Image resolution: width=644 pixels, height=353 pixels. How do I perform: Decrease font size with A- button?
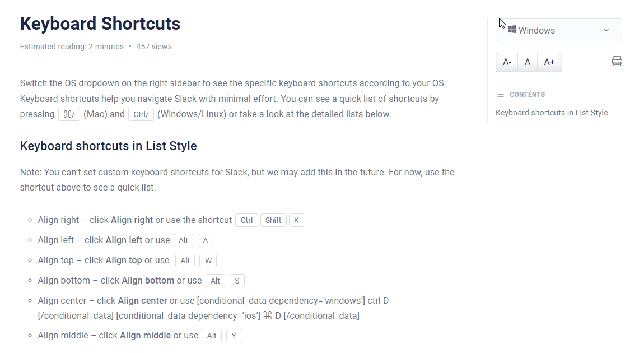[x=507, y=62]
